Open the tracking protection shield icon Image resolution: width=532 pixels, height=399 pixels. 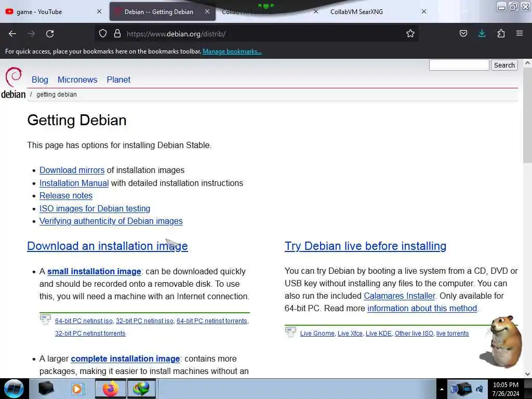pos(103,33)
